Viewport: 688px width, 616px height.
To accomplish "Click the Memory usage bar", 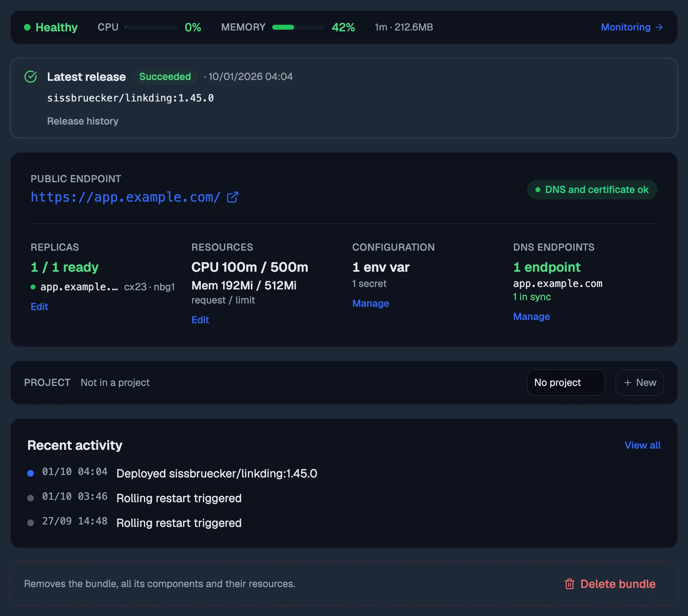I will tap(299, 27).
